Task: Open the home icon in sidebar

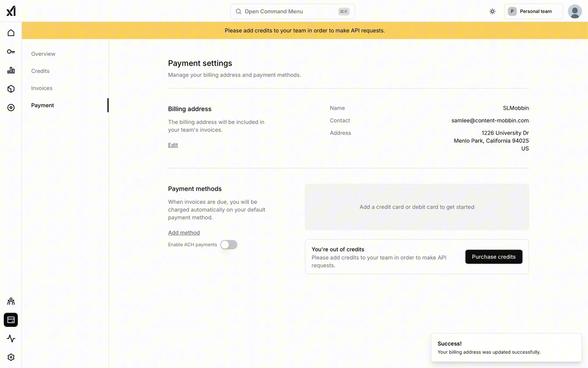Action: (11, 33)
